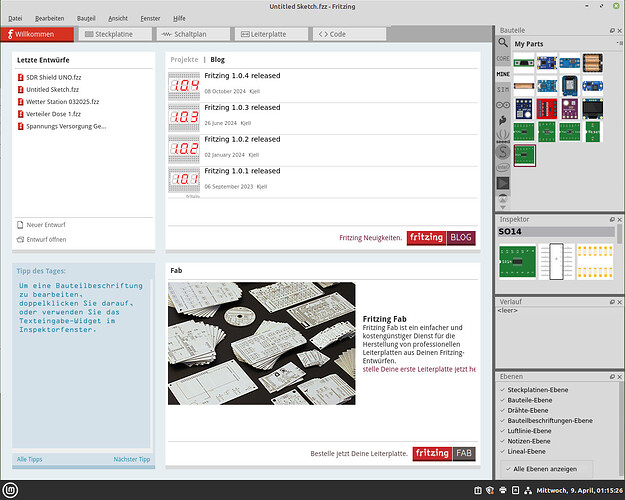Screen dimensions: 625x500
Task: Select the purple sensor breakout part
Action: [570, 109]
